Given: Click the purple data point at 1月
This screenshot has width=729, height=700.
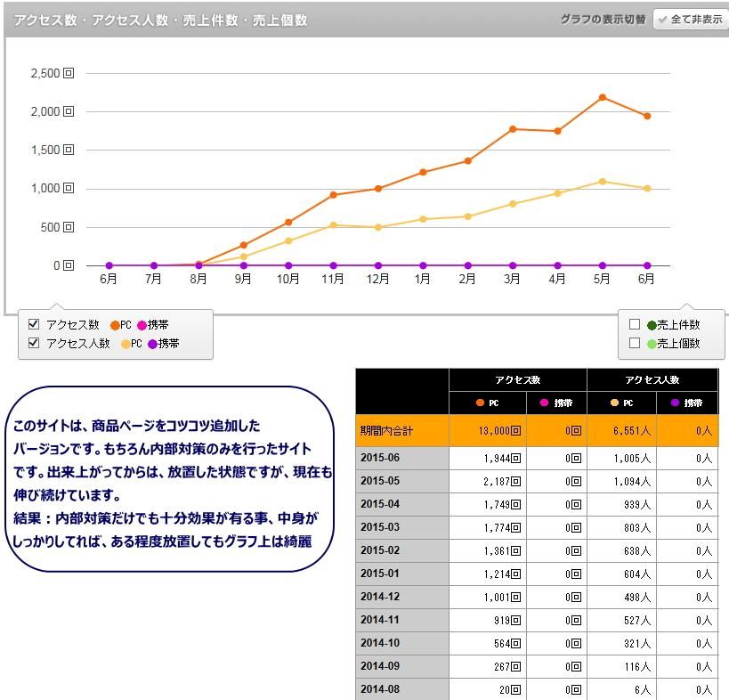Looking at the screenshot, I should pyautogui.click(x=423, y=265).
